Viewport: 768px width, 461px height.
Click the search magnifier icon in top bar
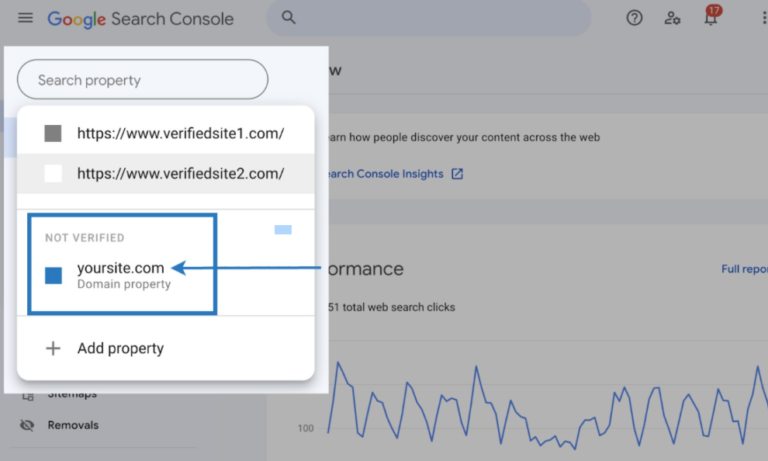289,18
